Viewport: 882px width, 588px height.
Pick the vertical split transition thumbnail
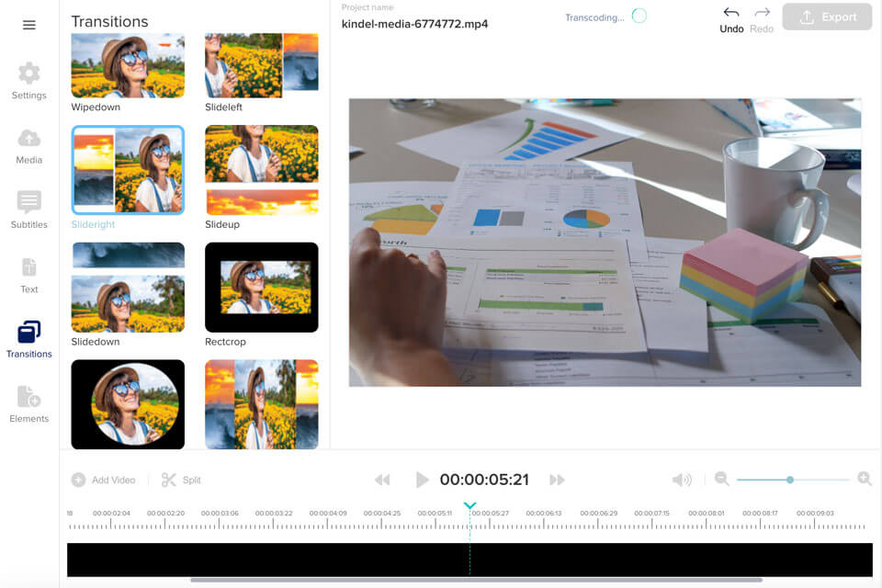tap(262, 404)
